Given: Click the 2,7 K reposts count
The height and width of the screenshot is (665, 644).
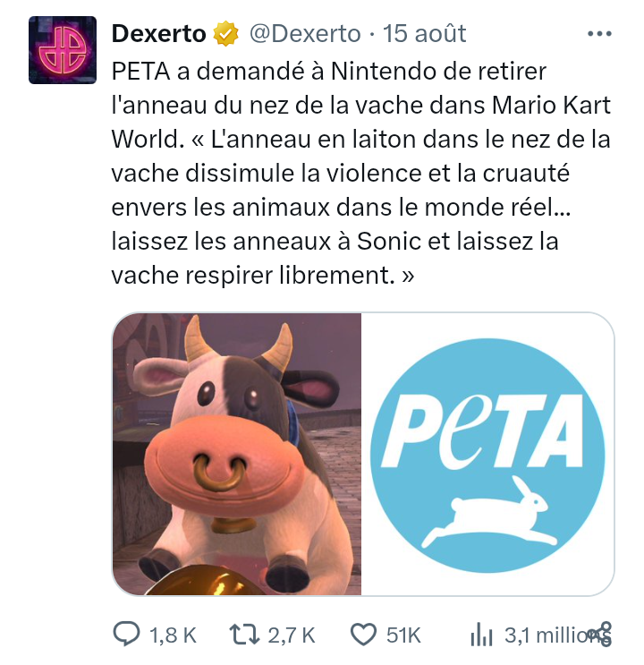Looking at the screenshot, I should point(292,635).
